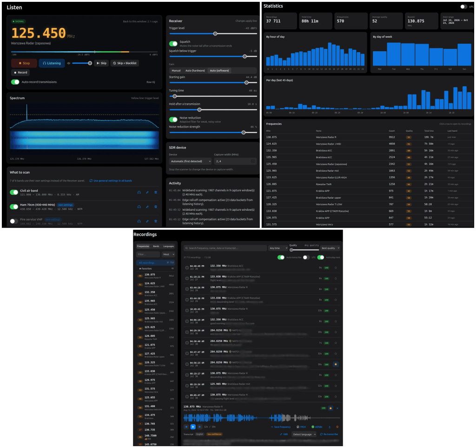Switch to the Frequencies tab in Recordings
Viewport: 476px width, 448px height.
point(143,246)
